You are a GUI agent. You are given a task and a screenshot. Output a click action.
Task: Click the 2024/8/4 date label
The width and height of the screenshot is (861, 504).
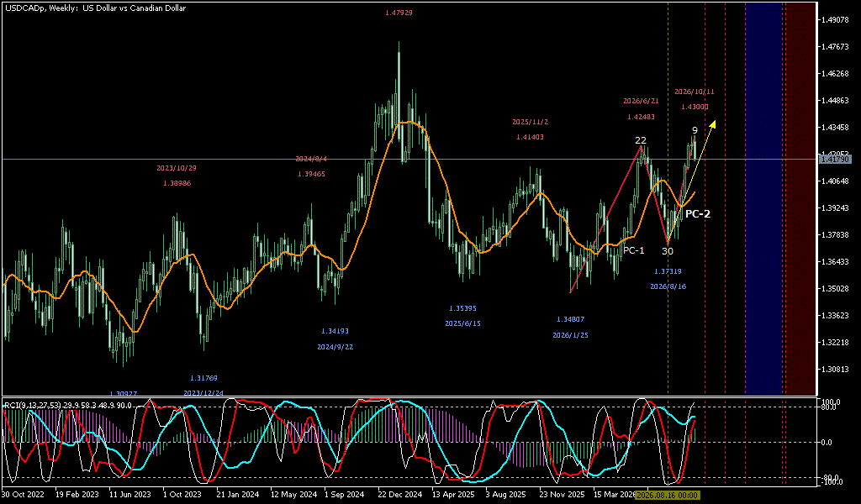coord(311,159)
